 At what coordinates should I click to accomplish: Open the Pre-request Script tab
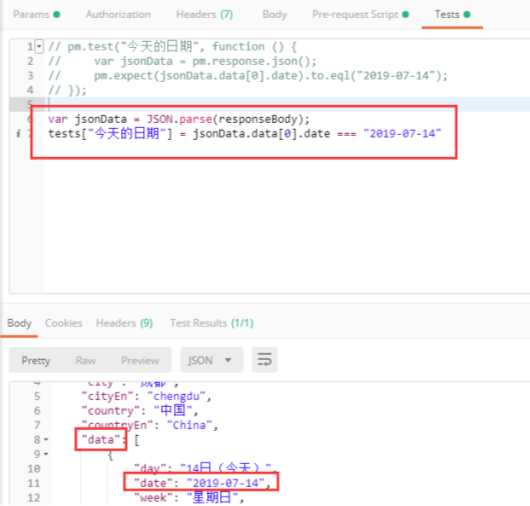360,15
